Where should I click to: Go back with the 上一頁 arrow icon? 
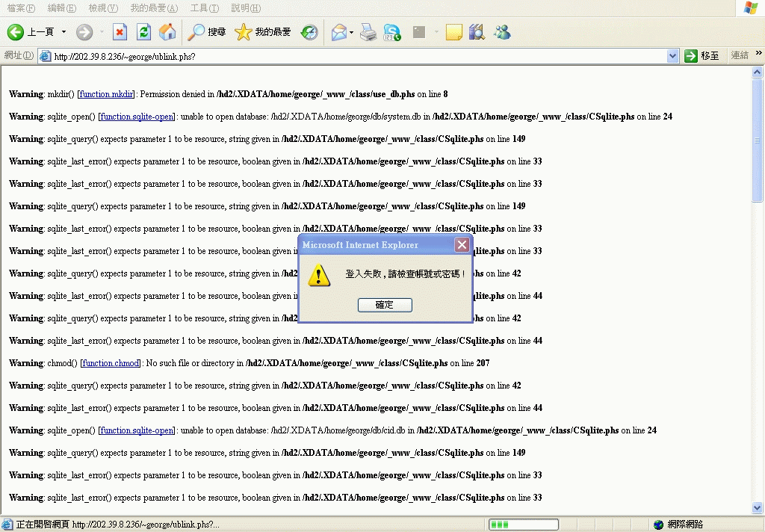pyautogui.click(x=15, y=32)
